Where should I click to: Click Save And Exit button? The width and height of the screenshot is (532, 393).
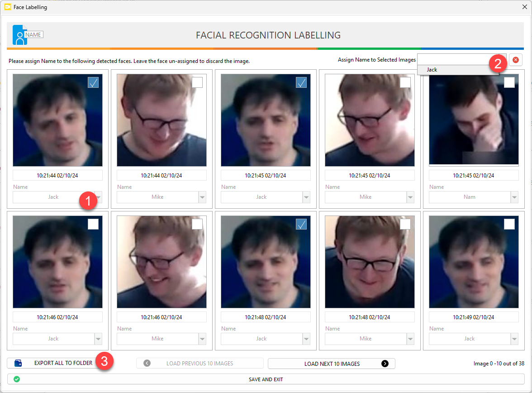pyautogui.click(x=266, y=379)
